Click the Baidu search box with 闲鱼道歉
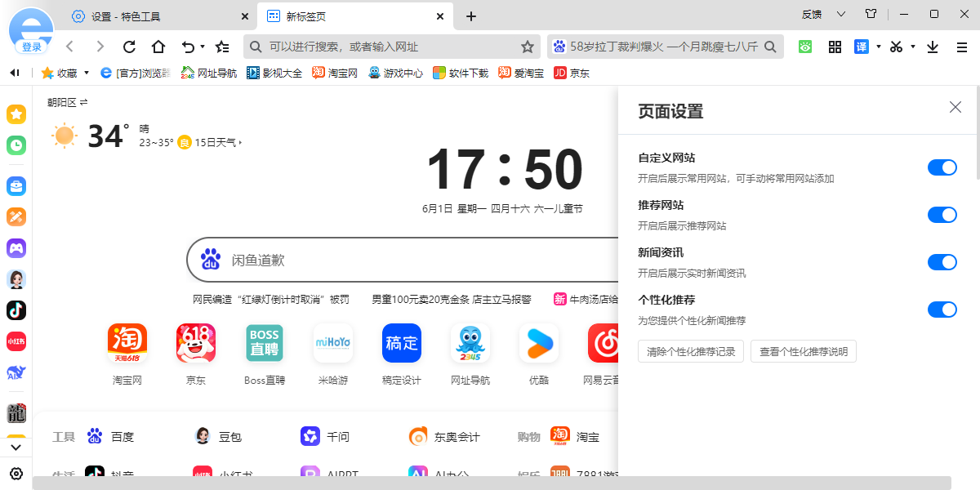The image size is (980, 490). 403,260
